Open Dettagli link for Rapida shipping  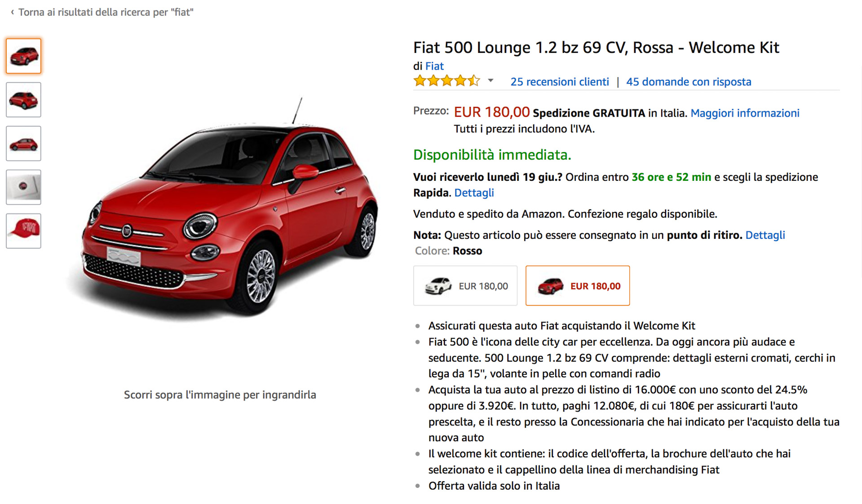tap(474, 193)
